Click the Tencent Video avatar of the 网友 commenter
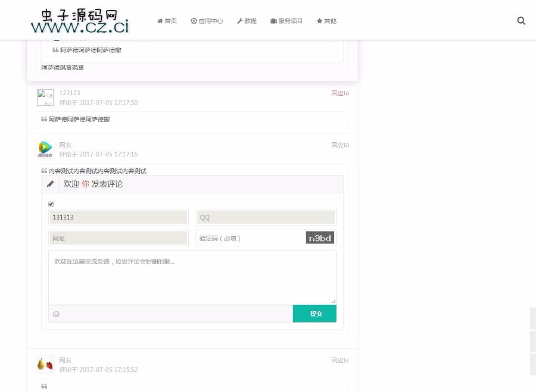 [45, 148]
